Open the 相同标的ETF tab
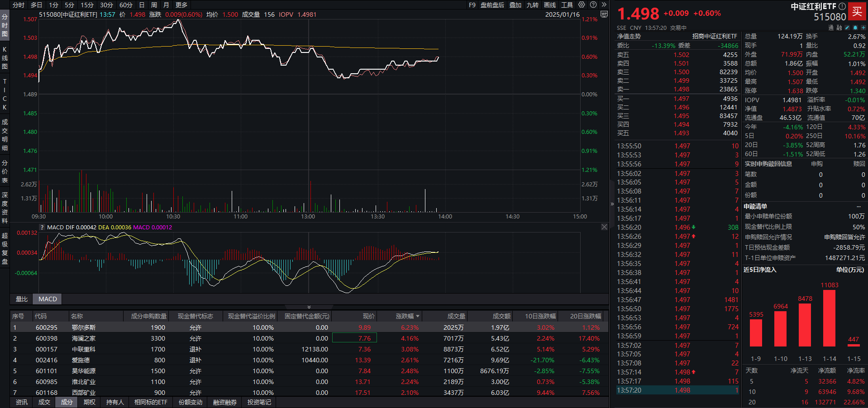868x408 pixels. click(x=151, y=402)
